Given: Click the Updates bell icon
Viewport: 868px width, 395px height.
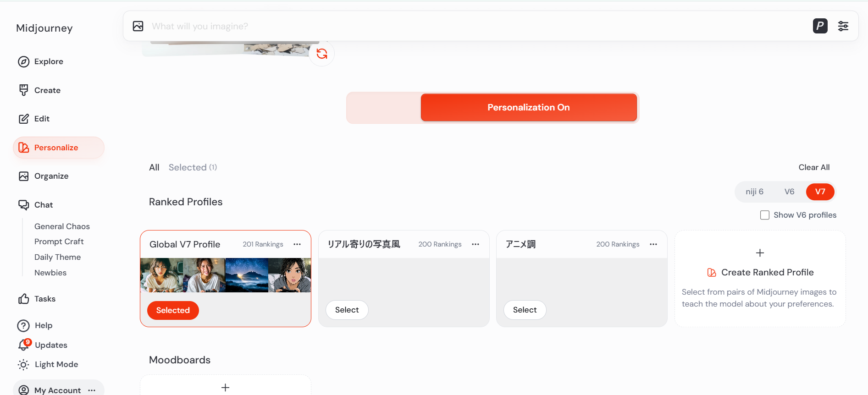Looking at the screenshot, I should 24,345.
